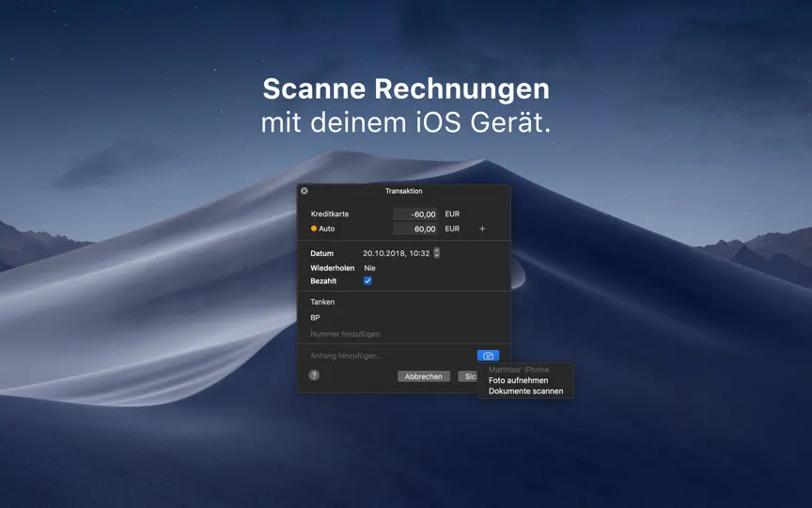Click the Datum stepper arrows
The width and height of the screenshot is (812, 508).
tap(437, 253)
